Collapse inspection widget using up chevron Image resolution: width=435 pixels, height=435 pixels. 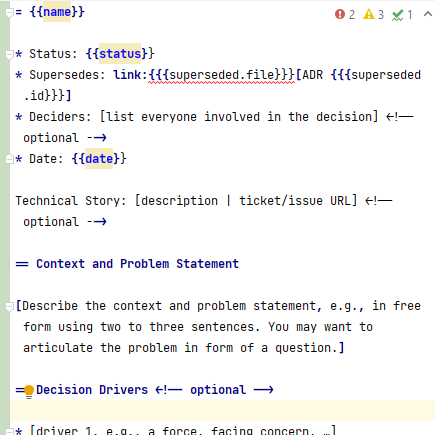click(x=428, y=14)
